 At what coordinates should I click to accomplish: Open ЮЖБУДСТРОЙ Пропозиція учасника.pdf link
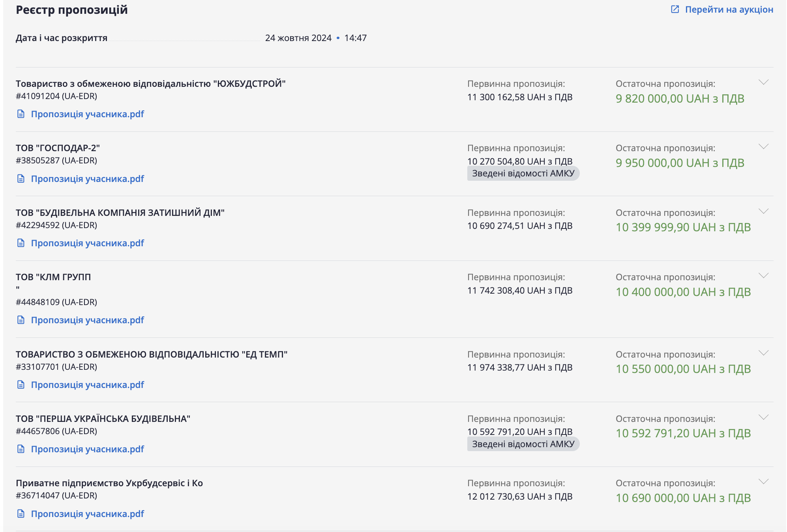87,114
